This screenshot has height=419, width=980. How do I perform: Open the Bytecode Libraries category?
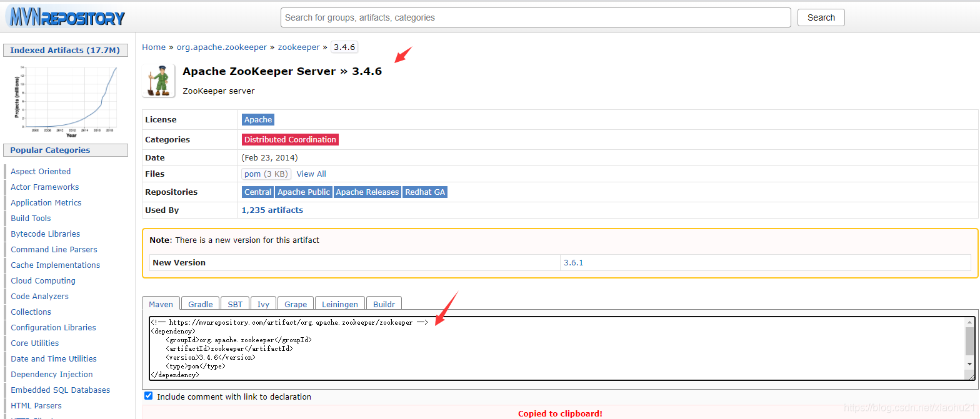coord(46,234)
